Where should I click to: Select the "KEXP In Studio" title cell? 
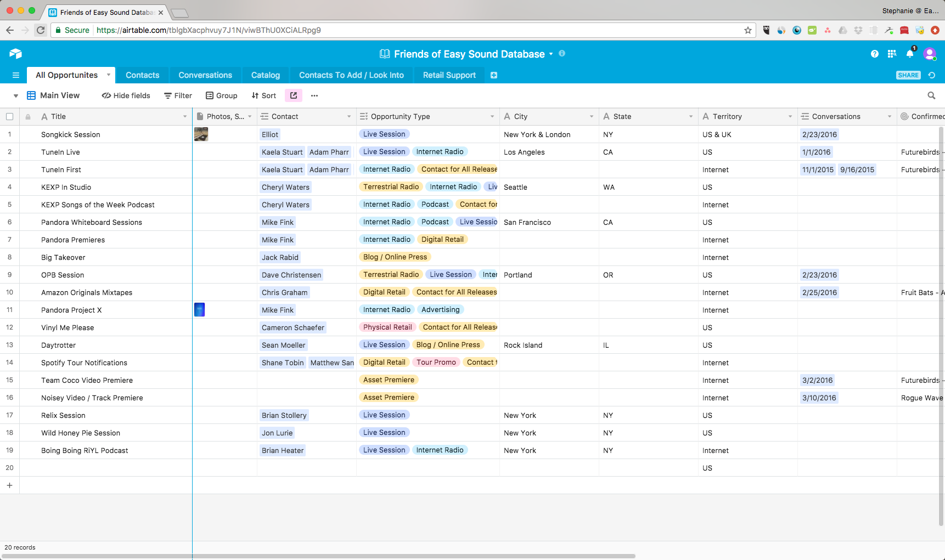(x=105, y=187)
